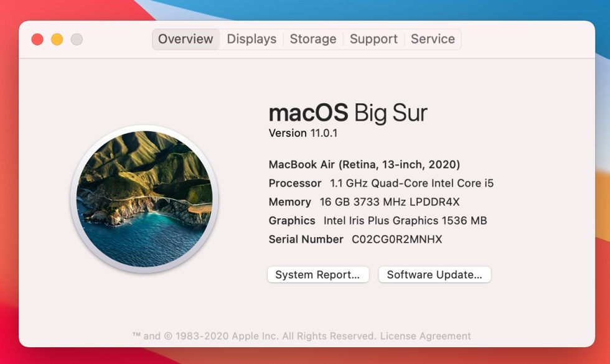Viewport: 610px width, 364px height.
Task: Open System Report
Action: click(318, 274)
